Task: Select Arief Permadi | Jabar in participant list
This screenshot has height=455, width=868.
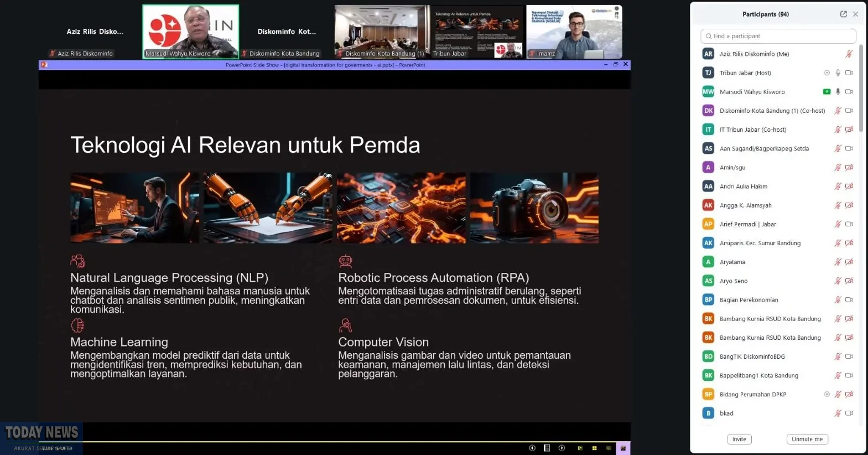Action: coord(747,224)
